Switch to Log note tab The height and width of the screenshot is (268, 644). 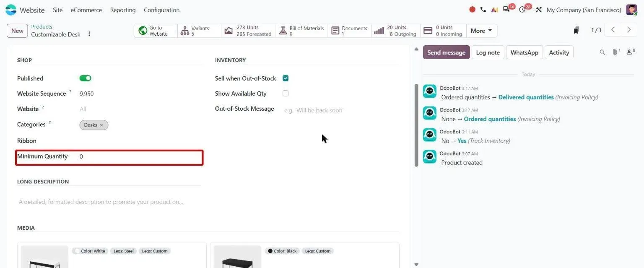[x=488, y=52]
